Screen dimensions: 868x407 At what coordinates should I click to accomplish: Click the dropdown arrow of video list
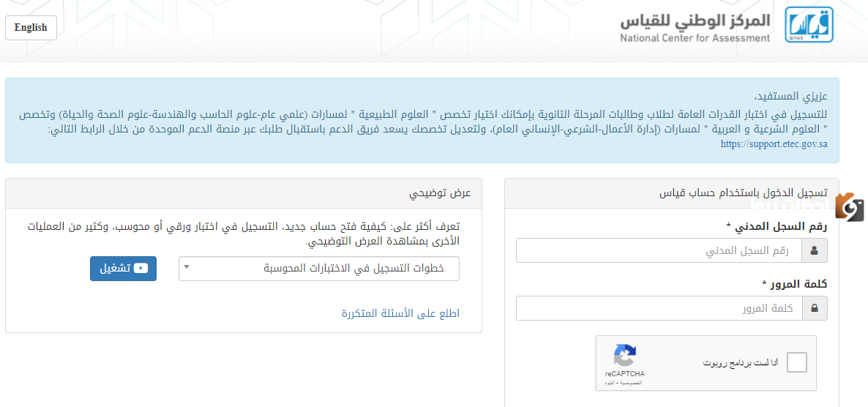click(x=187, y=267)
